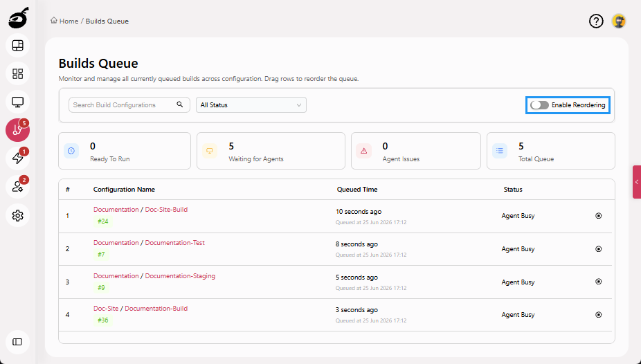Click the stop icon for Documentation-Build row

click(599, 315)
